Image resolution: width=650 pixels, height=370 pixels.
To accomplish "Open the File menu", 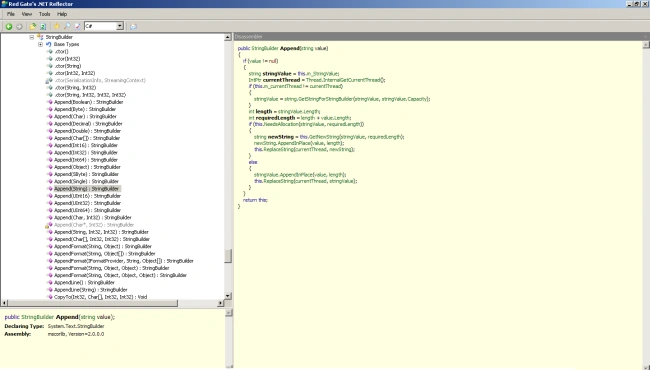I will click(x=11, y=14).
